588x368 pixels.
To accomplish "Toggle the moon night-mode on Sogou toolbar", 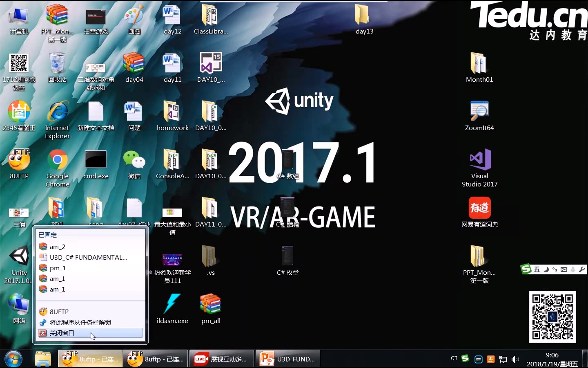I will [x=546, y=269].
